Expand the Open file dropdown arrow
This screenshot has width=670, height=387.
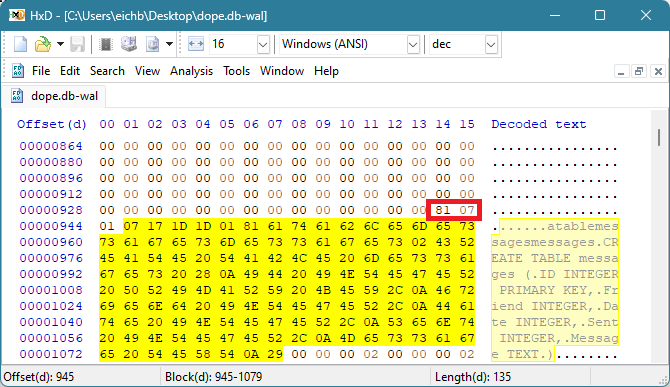tap(60, 44)
